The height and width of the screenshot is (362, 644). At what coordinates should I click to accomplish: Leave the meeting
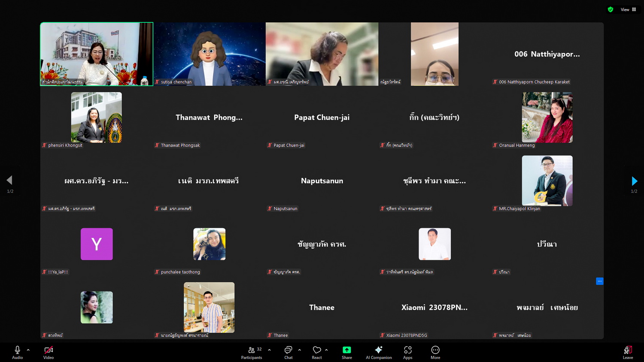(x=628, y=352)
